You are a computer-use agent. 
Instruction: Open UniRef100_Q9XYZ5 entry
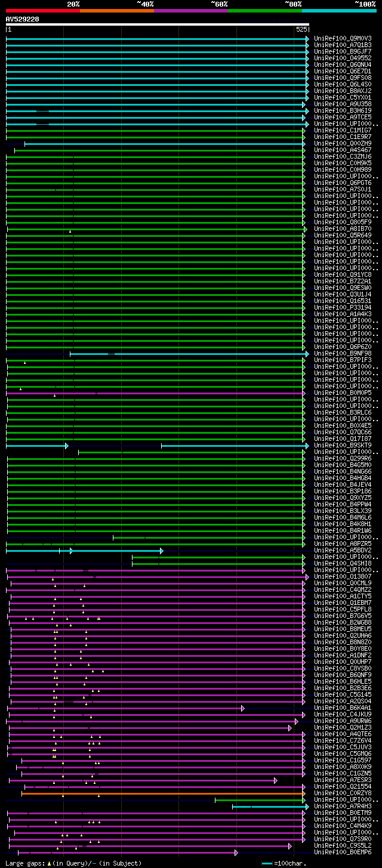(343, 498)
